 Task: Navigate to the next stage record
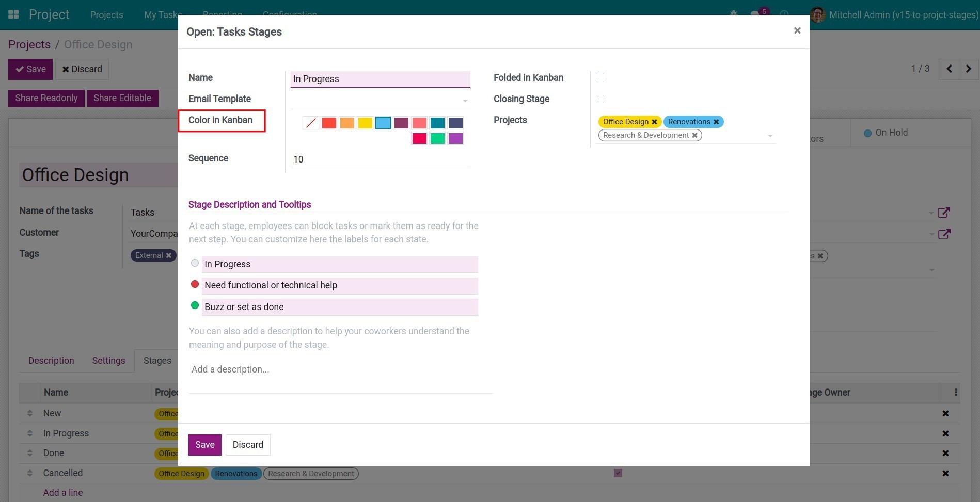coord(969,68)
